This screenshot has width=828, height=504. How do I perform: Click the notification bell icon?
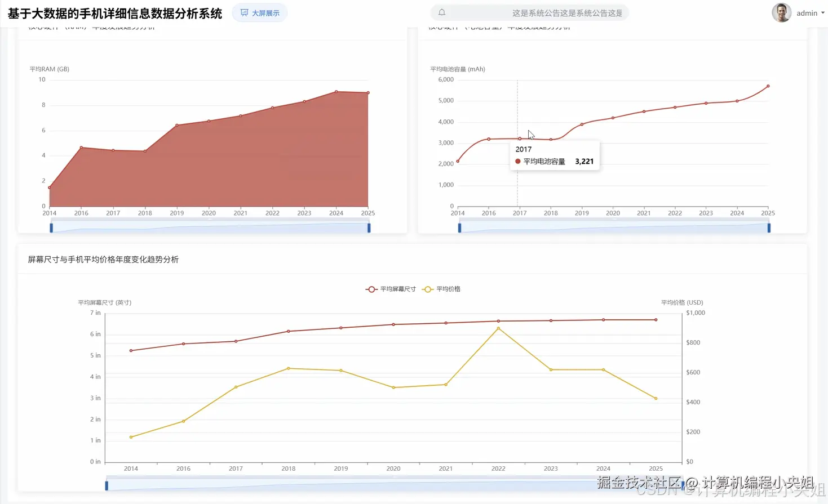tap(442, 12)
